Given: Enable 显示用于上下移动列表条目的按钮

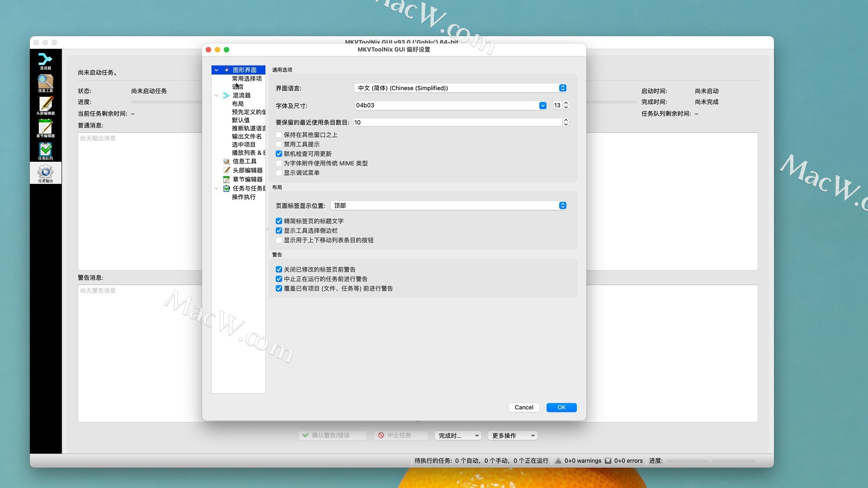Looking at the screenshot, I should [279, 240].
